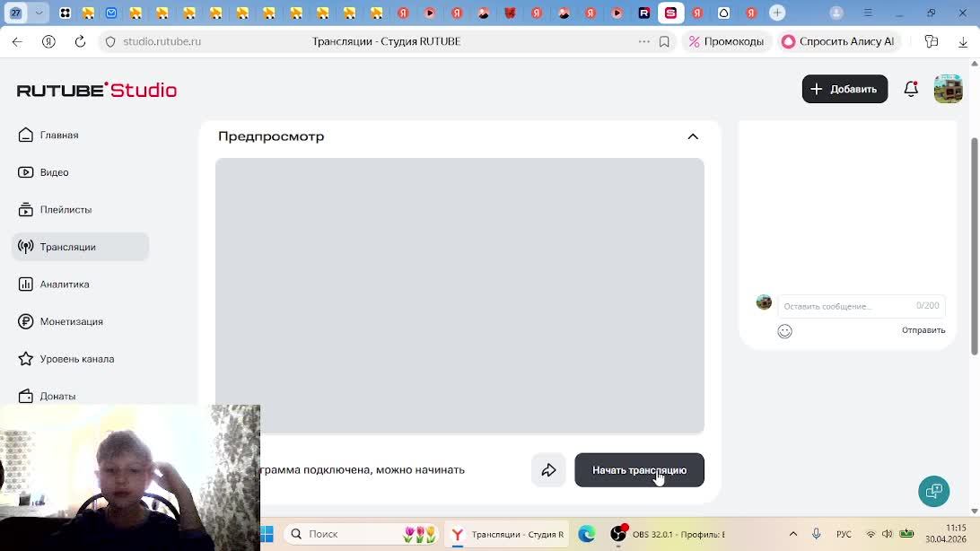Click Отправить to send the chat message
Screen dimensions: 980x551
[923, 330]
